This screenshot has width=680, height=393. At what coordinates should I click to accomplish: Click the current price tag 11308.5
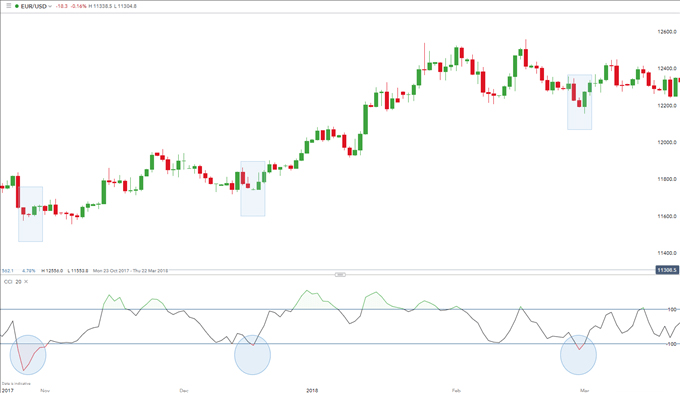(667, 270)
